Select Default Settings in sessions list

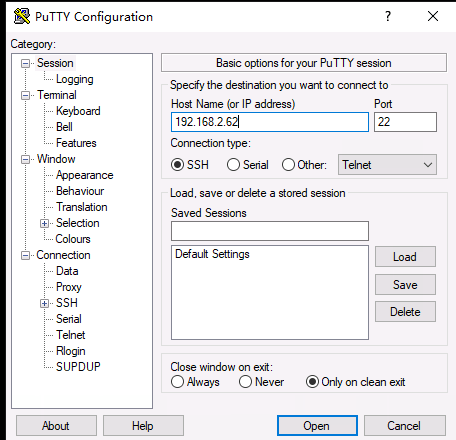pyautogui.click(x=212, y=254)
